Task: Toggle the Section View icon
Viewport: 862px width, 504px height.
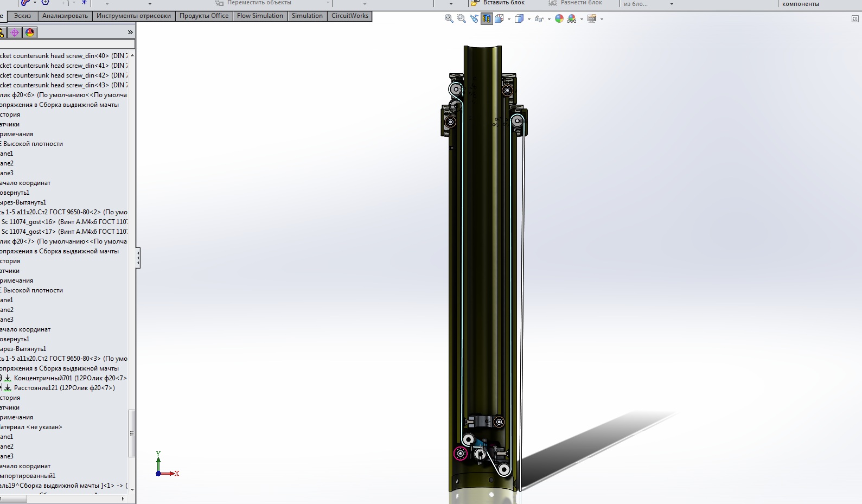Action: pos(487,18)
